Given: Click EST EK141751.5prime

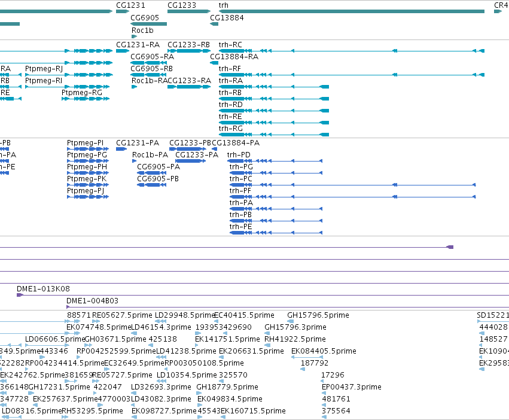Looking at the screenshot, I should pyautogui.click(x=227, y=339).
